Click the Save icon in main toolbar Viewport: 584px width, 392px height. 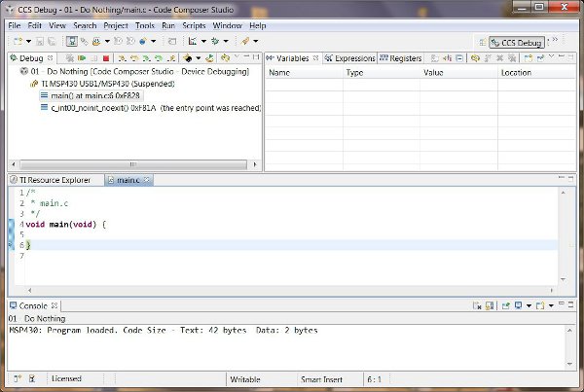click(40, 41)
